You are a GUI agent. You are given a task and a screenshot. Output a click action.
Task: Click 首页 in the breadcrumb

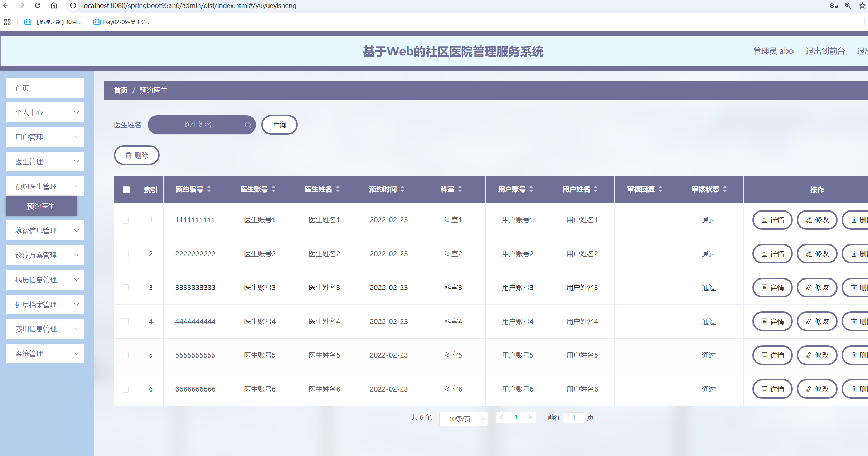click(121, 90)
